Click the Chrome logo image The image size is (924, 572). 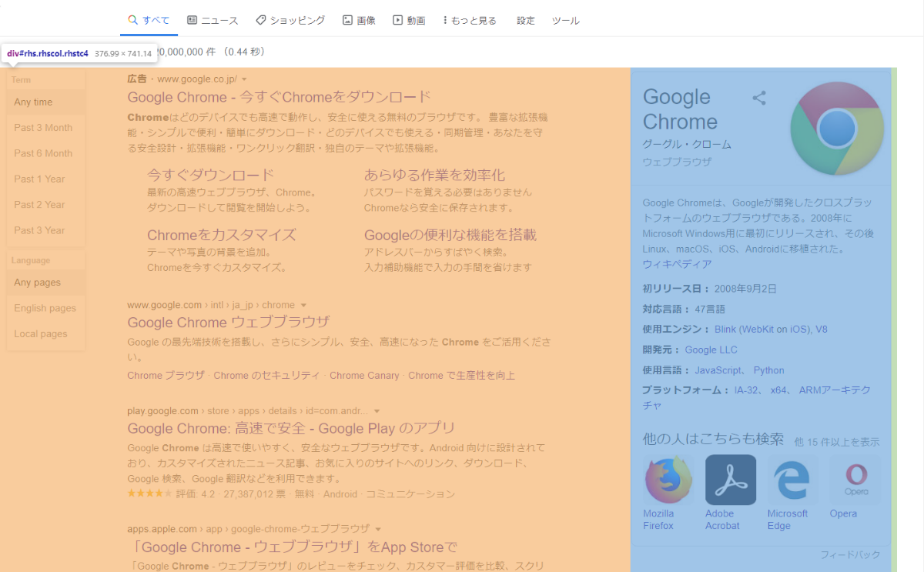(x=837, y=128)
